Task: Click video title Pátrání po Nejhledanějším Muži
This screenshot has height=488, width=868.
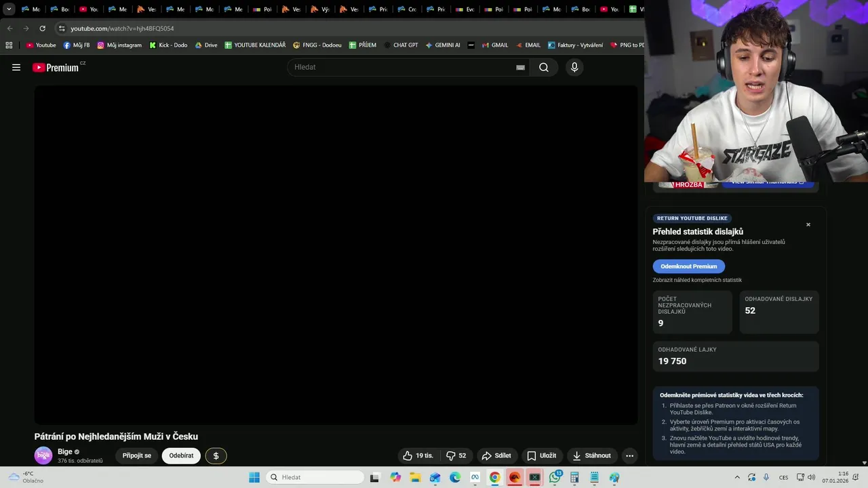Action: 116,436
